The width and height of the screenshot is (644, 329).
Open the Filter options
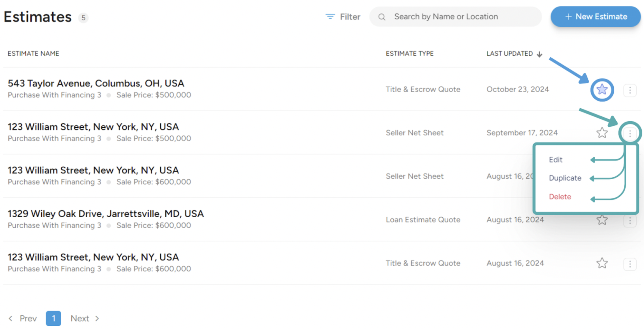pos(343,17)
